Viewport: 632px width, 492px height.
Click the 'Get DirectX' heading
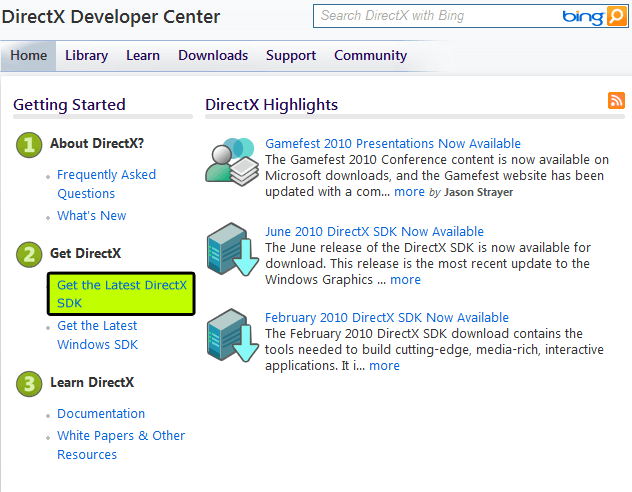point(85,253)
